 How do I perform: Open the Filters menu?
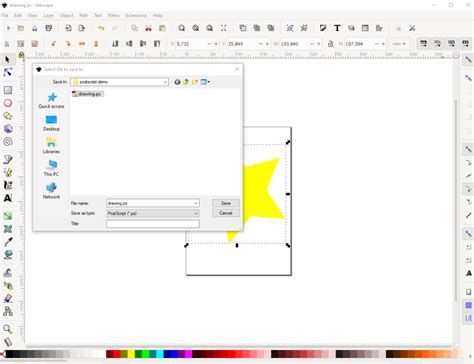113,15
